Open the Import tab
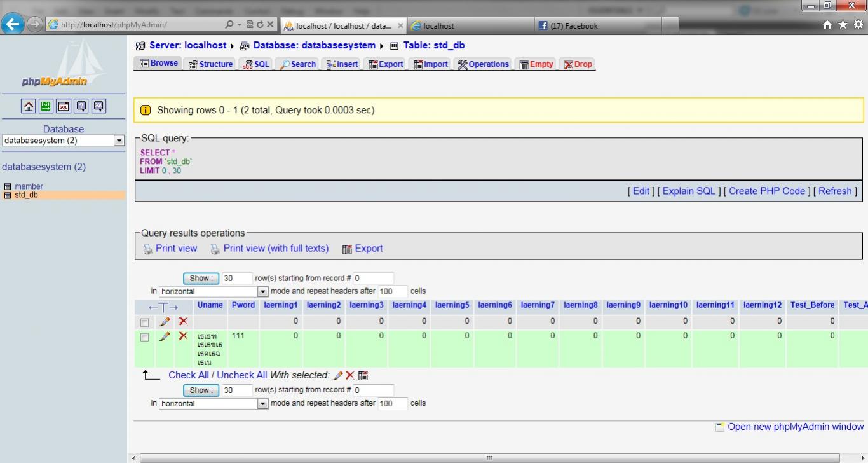 (x=431, y=64)
